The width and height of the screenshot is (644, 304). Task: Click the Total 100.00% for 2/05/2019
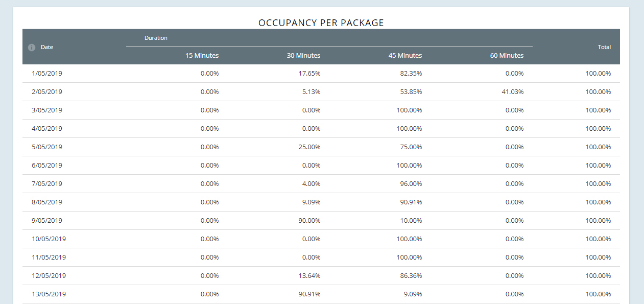click(599, 92)
